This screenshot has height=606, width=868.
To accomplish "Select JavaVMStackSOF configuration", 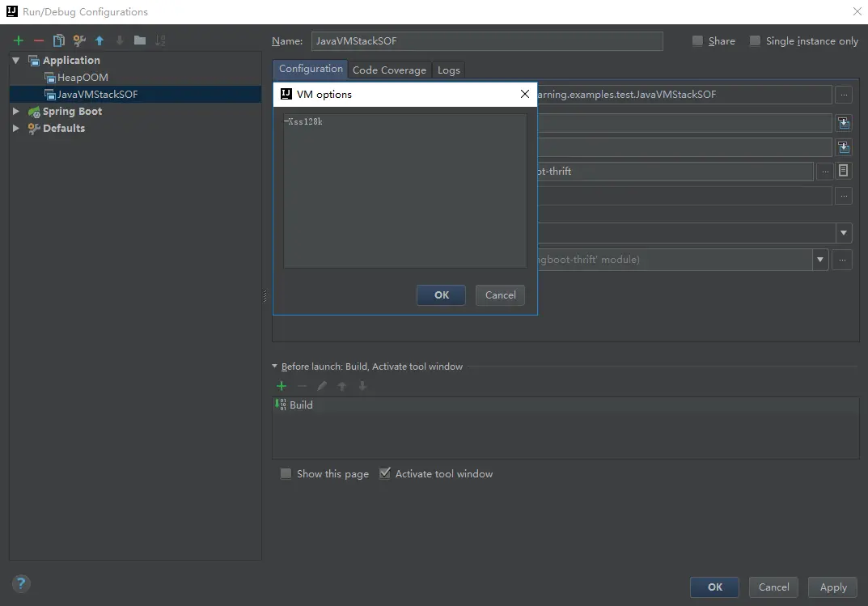I will (x=136, y=94).
